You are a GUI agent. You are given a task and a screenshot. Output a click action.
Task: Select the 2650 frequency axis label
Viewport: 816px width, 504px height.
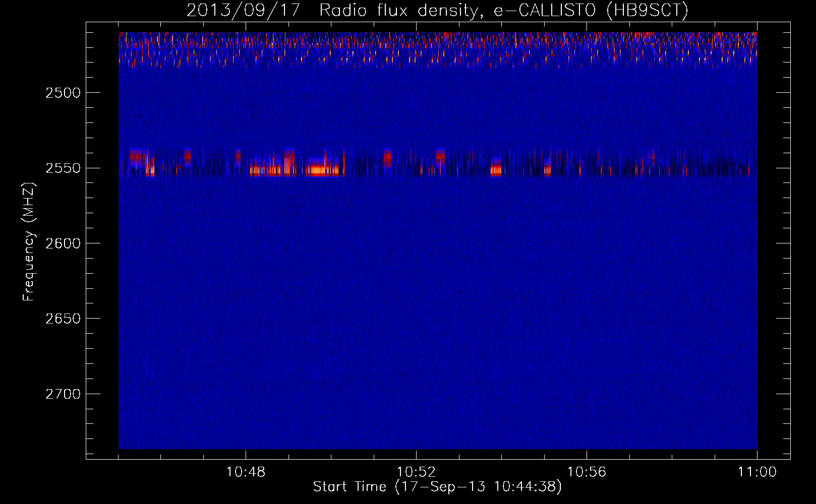coord(63,319)
